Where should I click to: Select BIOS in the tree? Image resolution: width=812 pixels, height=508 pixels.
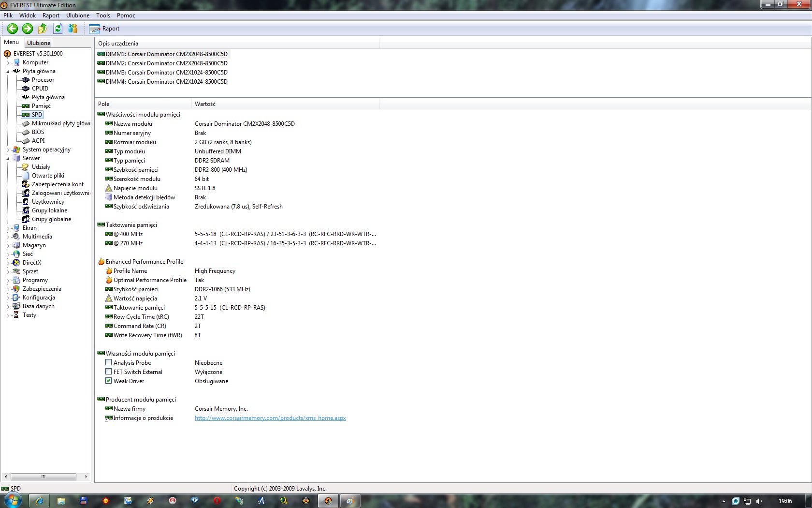[38, 132]
